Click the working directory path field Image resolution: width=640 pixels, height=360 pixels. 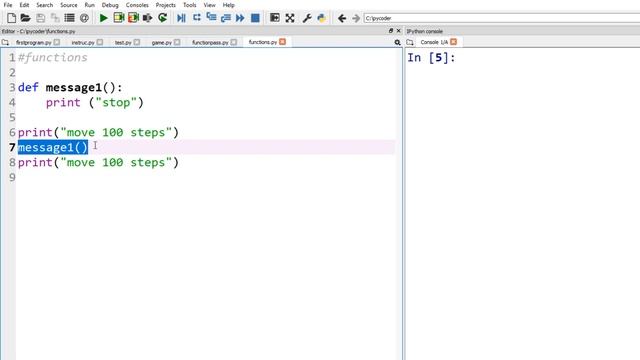(x=502, y=18)
